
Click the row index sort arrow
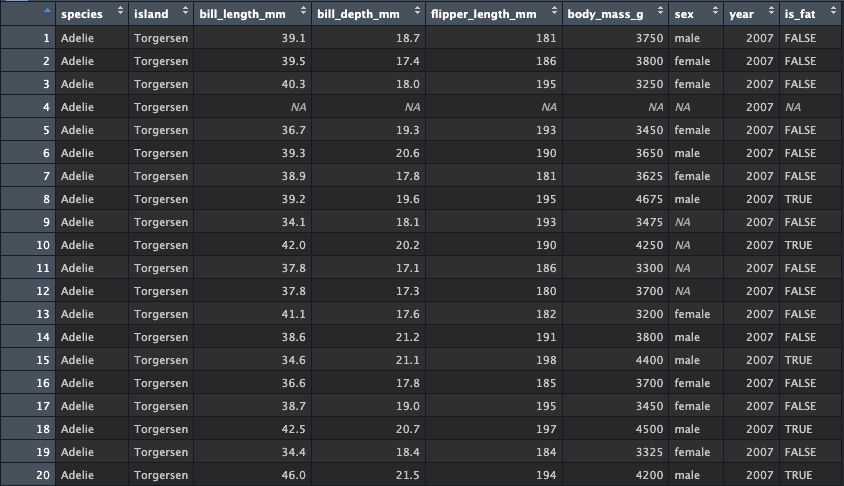pyautogui.click(x=47, y=10)
